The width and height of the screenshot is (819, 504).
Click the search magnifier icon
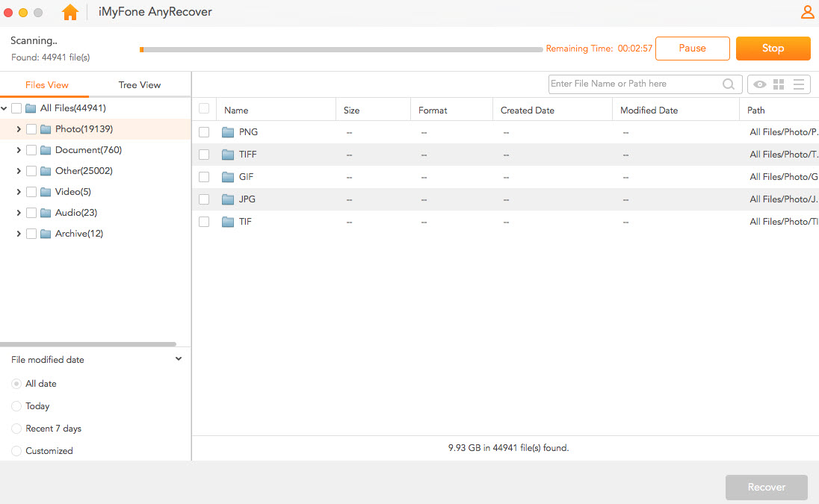pyautogui.click(x=729, y=84)
